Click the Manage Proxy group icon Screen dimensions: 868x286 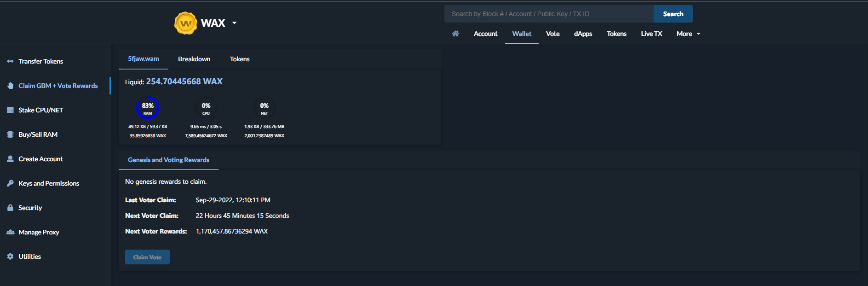pos(10,232)
